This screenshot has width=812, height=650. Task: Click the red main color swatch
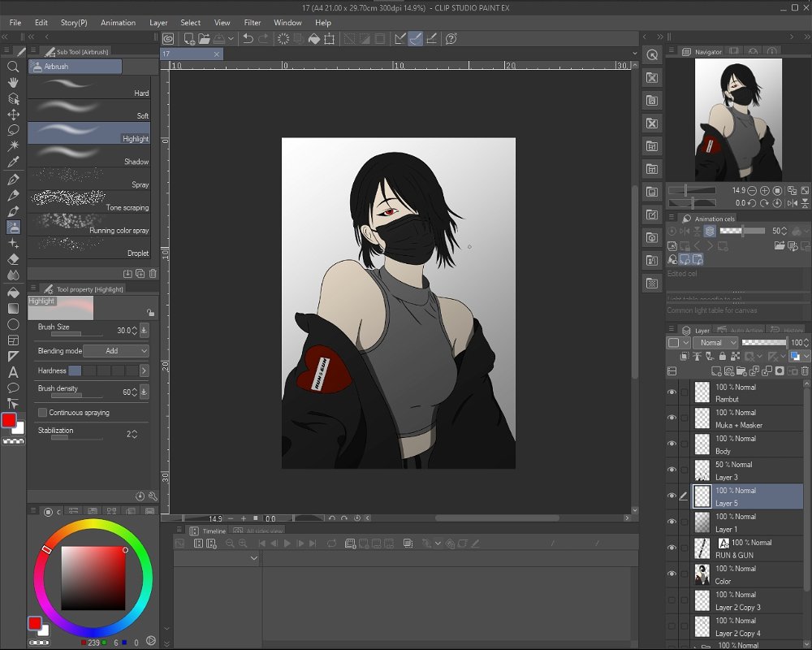8,420
